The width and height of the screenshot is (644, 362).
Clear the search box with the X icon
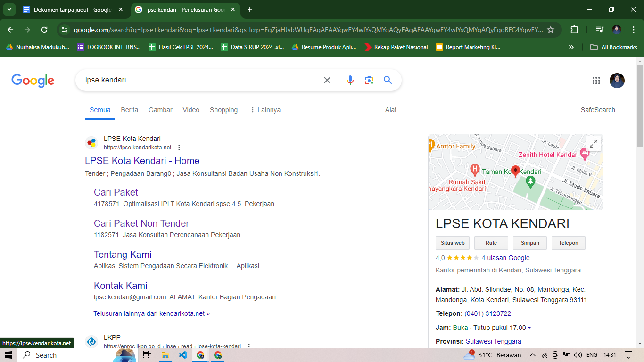(327, 80)
